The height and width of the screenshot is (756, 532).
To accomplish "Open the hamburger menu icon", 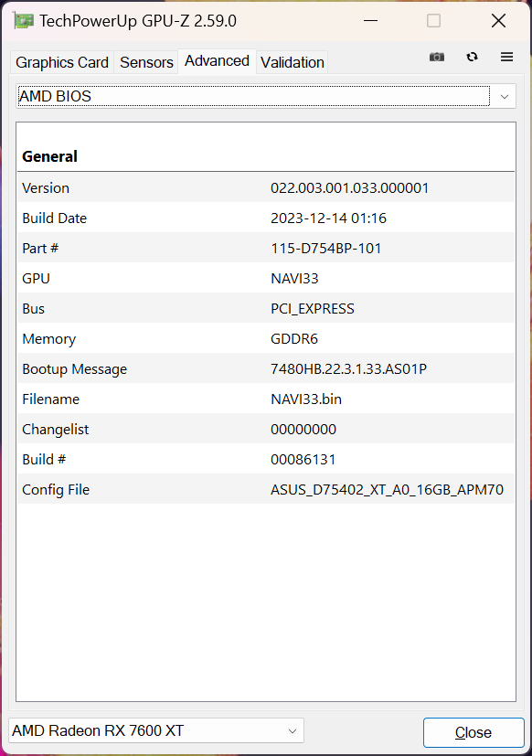I will [506, 57].
